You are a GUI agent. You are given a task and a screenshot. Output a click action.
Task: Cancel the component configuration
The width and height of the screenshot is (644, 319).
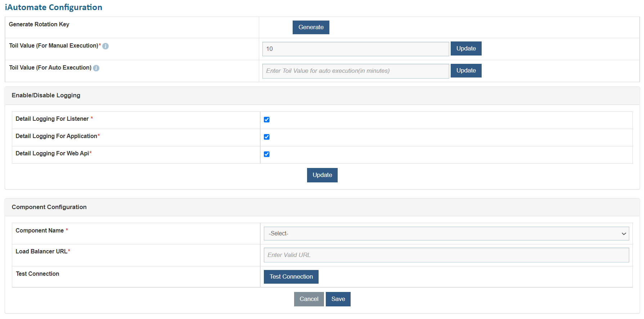(x=309, y=299)
